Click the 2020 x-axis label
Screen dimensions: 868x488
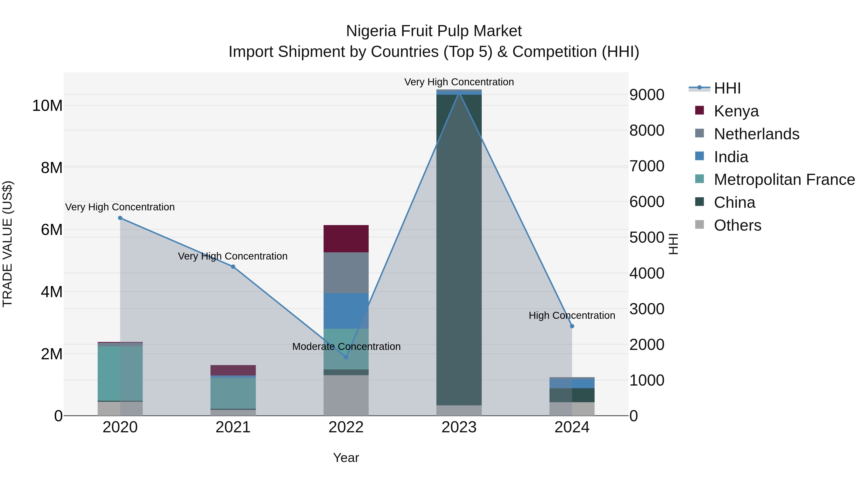[120, 427]
